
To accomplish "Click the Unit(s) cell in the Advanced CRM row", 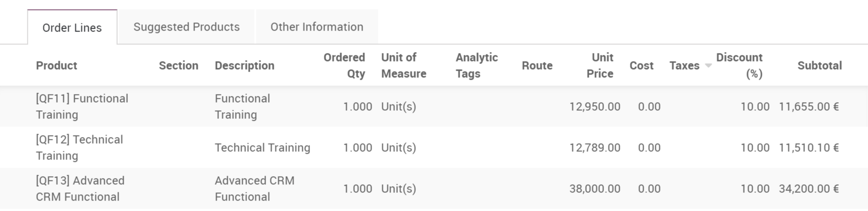I will click(x=398, y=189).
